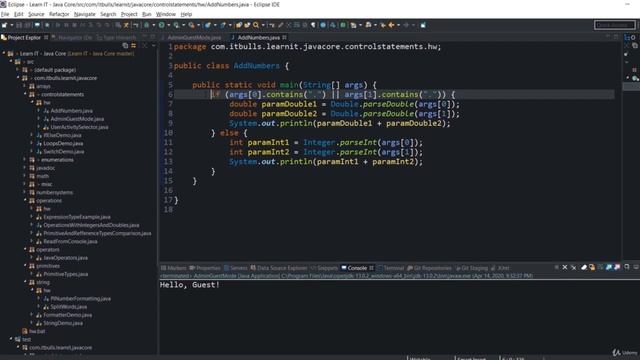The image size is (640, 360).
Task: Click the Debug toolbar icon
Action: pyautogui.click(x=147, y=25)
